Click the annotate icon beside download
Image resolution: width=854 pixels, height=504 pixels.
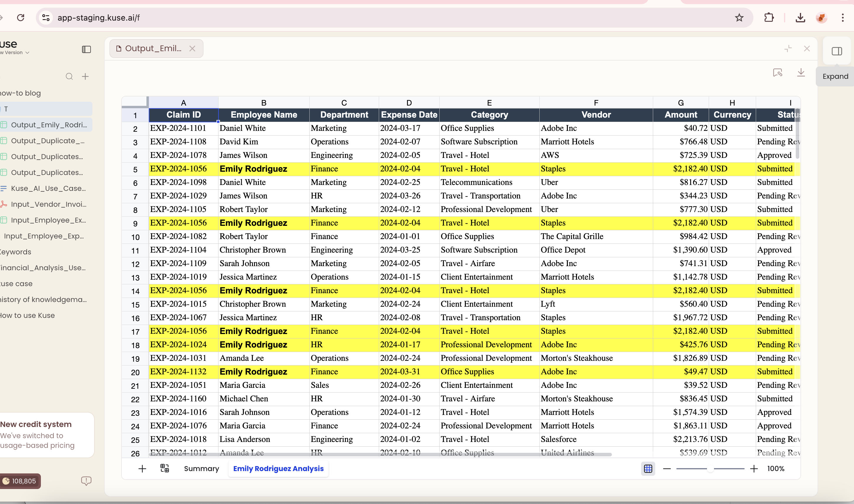(x=778, y=72)
